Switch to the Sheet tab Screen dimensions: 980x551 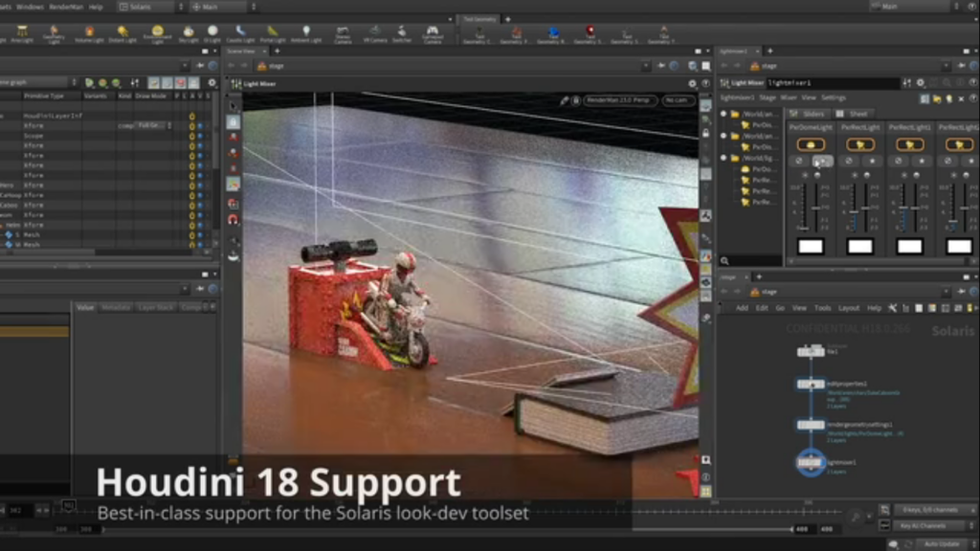853,114
